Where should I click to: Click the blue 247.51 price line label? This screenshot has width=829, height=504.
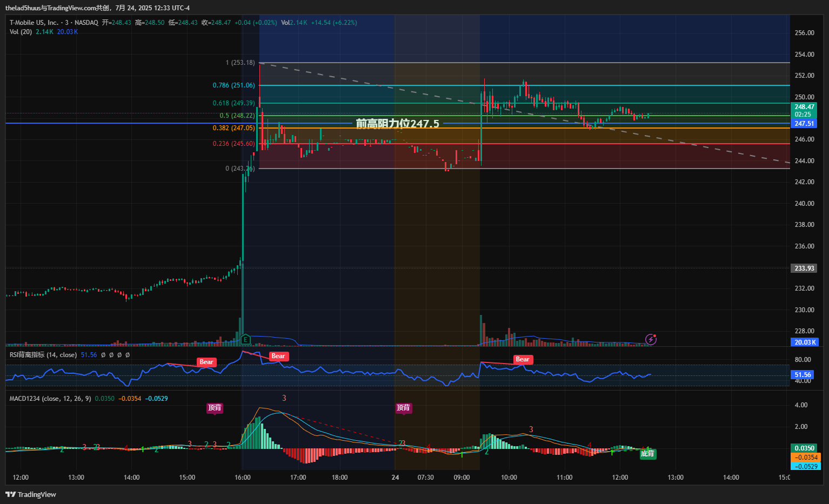pyautogui.click(x=804, y=124)
